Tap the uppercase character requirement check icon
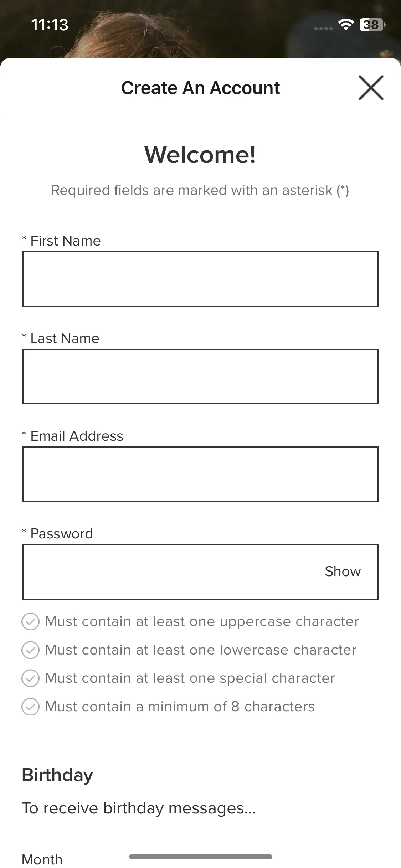The width and height of the screenshot is (401, 868). (x=30, y=621)
